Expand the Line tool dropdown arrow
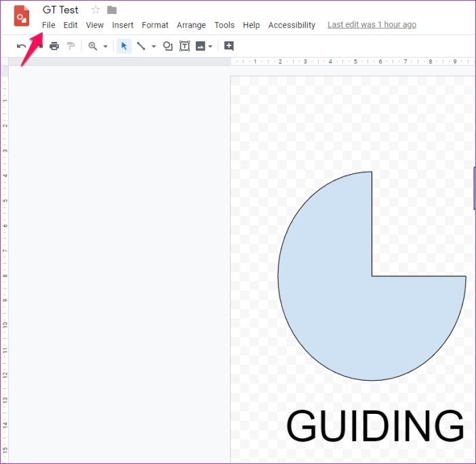 tap(154, 46)
